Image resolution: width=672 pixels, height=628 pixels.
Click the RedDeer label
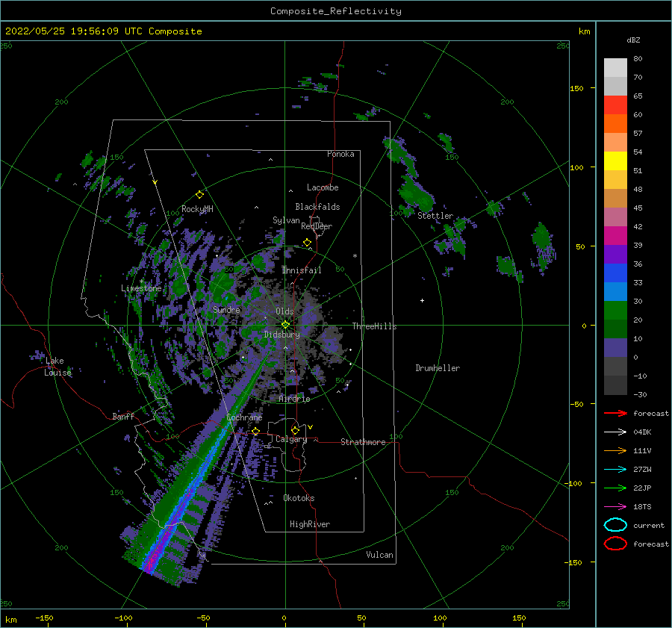point(317,226)
